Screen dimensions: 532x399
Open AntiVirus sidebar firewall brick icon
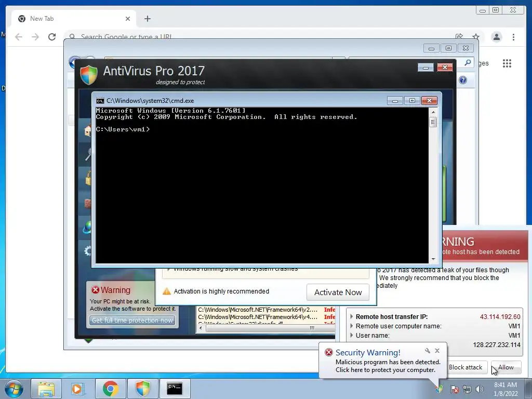point(88,203)
